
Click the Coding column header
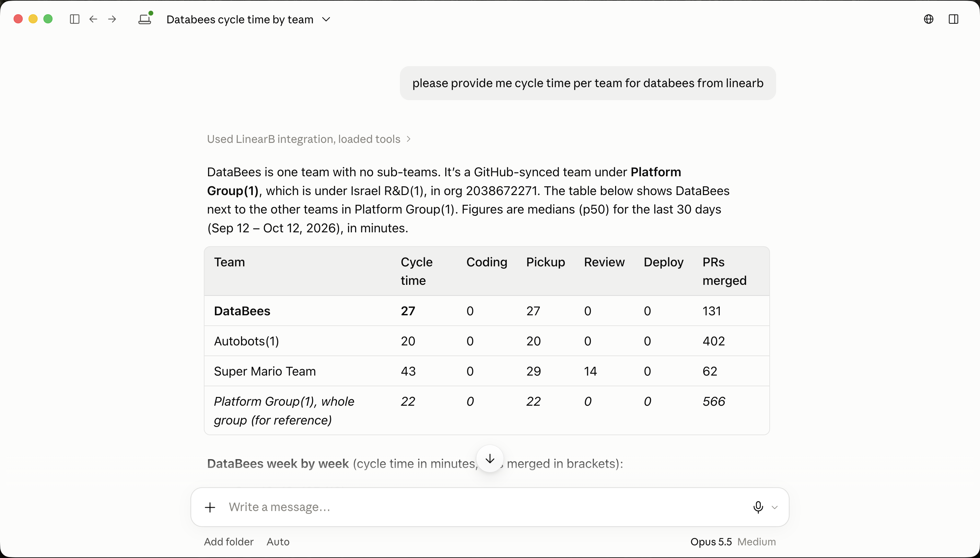tap(487, 262)
